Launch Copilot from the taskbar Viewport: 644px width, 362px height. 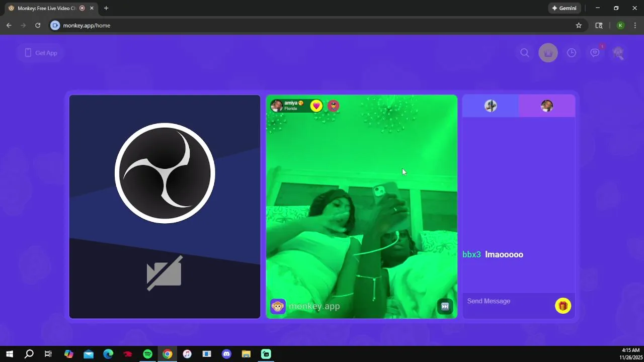(69, 354)
